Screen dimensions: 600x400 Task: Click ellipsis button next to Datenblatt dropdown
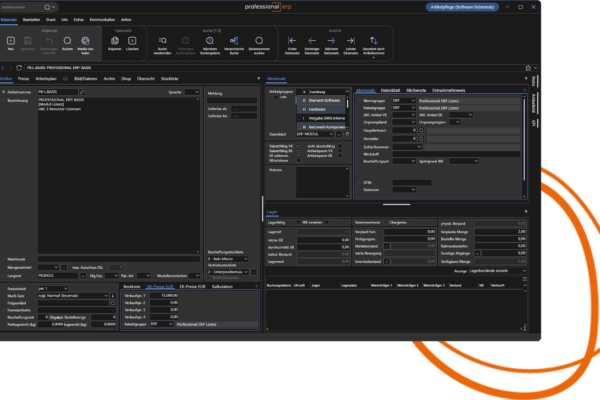[x=339, y=134]
